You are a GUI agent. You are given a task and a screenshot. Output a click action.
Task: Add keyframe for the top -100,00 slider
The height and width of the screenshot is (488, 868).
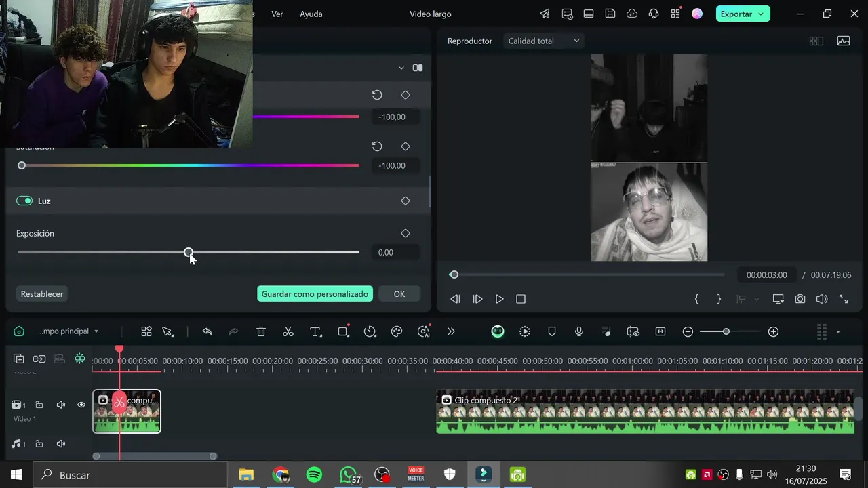[x=406, y=95]
